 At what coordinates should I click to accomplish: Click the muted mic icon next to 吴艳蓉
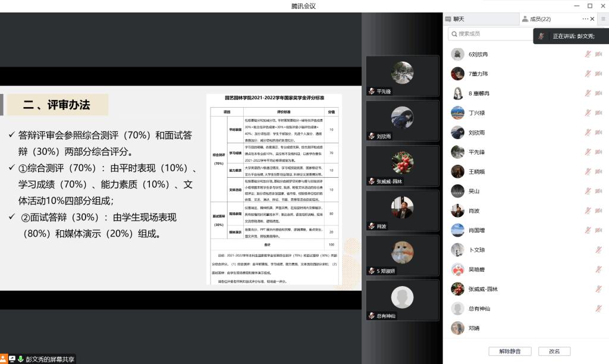(598, 269)
